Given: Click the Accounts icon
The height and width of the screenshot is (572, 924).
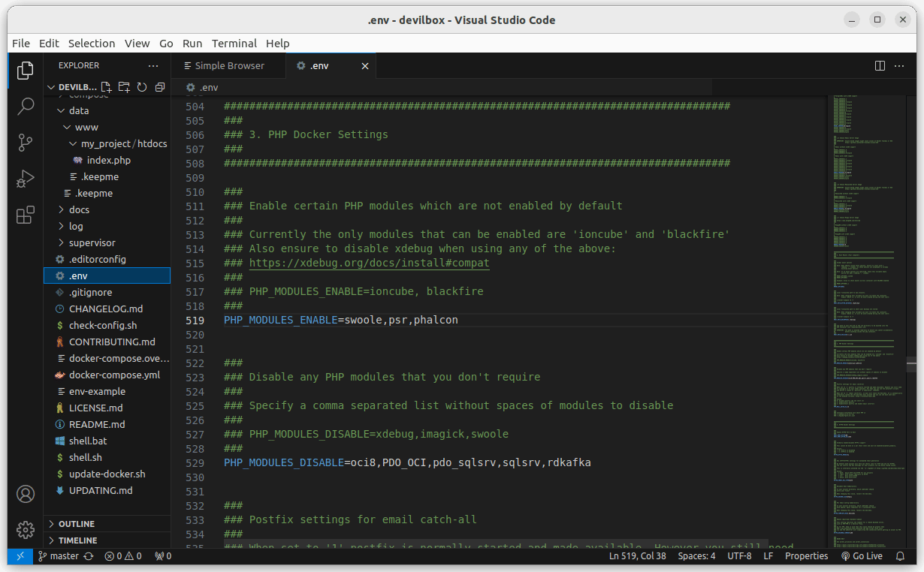Looking at the screenshot, I should tap(26, 494).
